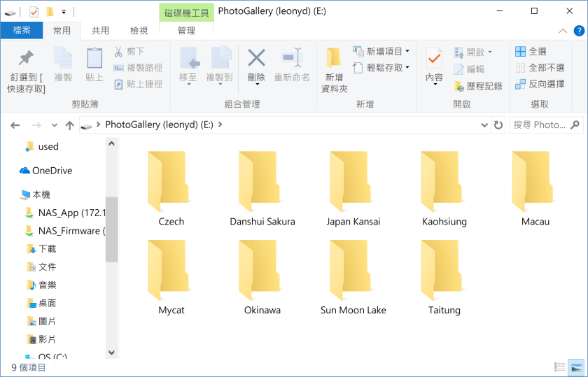
Task: Expand the address bar history dropdown
Action: pos(484,125)
